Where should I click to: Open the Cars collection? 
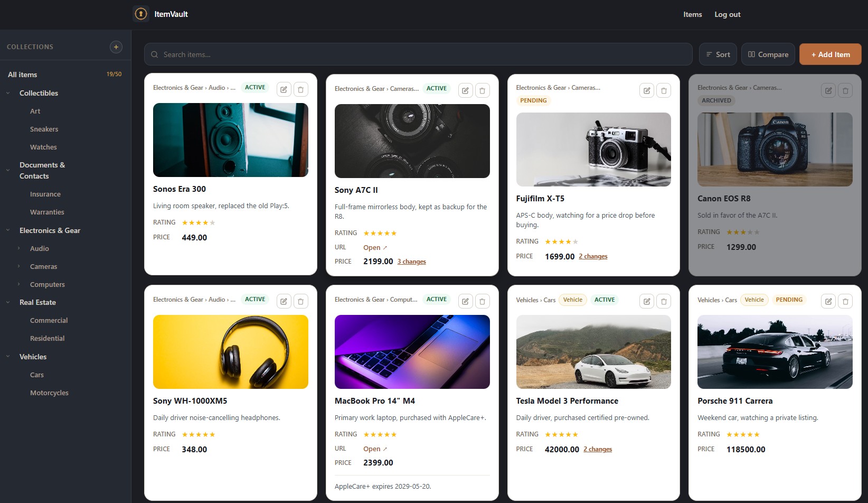[37, 375]
